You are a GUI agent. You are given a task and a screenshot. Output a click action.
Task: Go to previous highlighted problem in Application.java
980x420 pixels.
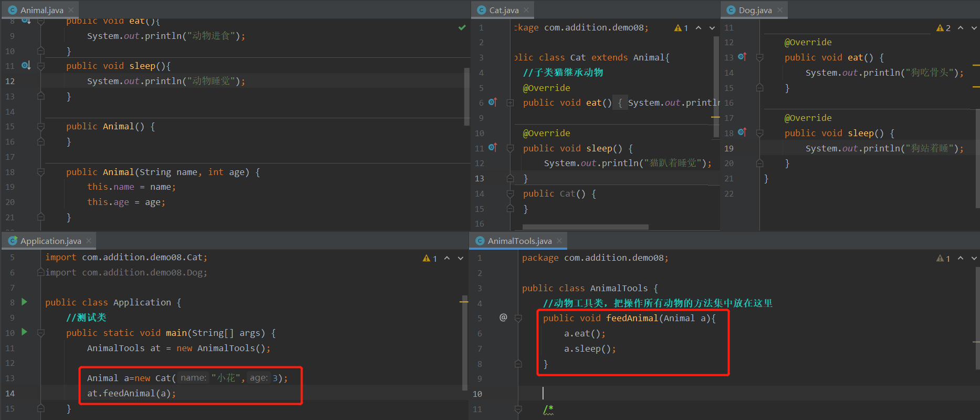tap(447, 258)
